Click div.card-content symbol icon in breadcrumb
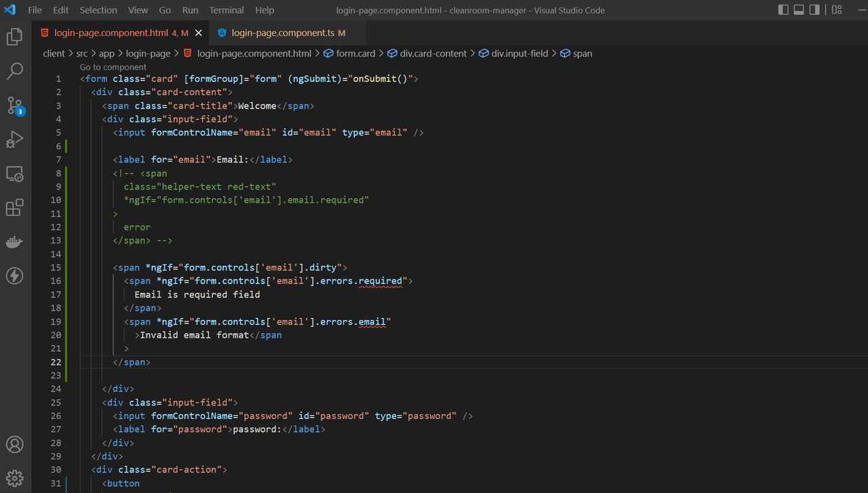Viewport: 868px width, 493px height. click(392, 54)
